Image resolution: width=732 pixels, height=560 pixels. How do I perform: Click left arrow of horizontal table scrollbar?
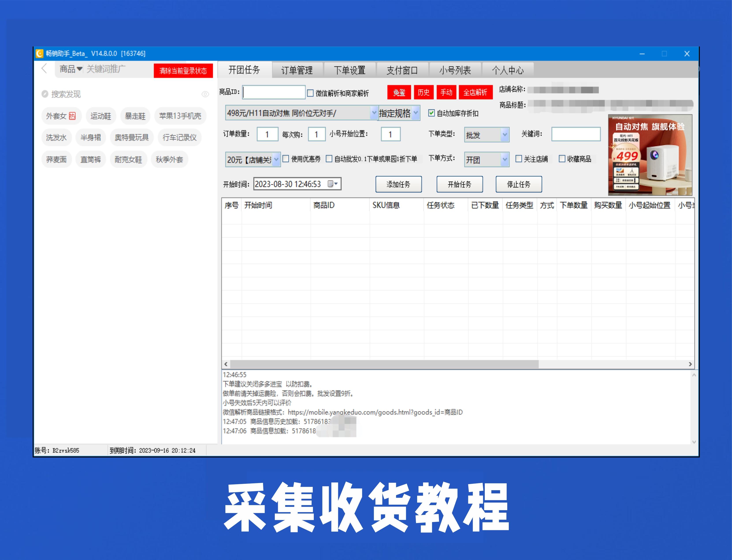click(226, 364)
